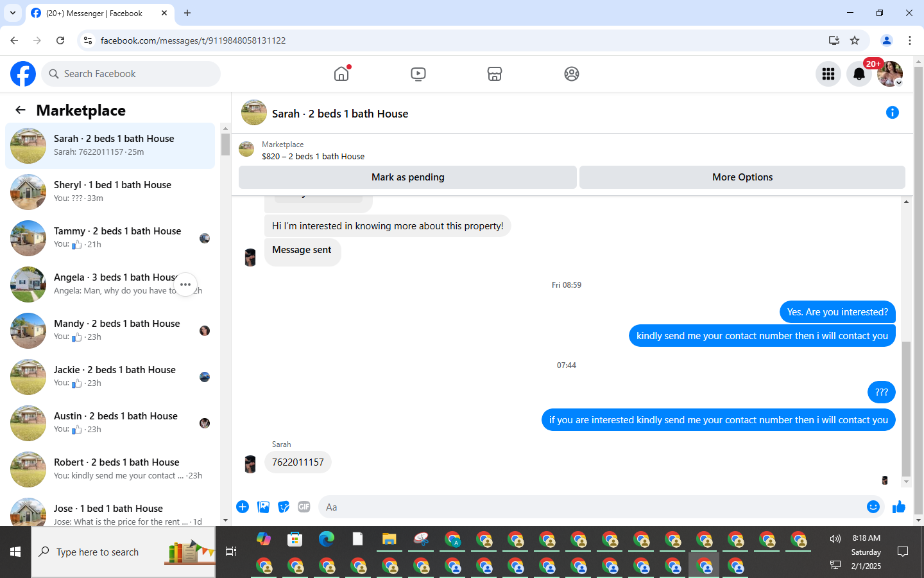The height and width of the screenshot is (578, 924).
Task: Reload the page
Action: 60,40
